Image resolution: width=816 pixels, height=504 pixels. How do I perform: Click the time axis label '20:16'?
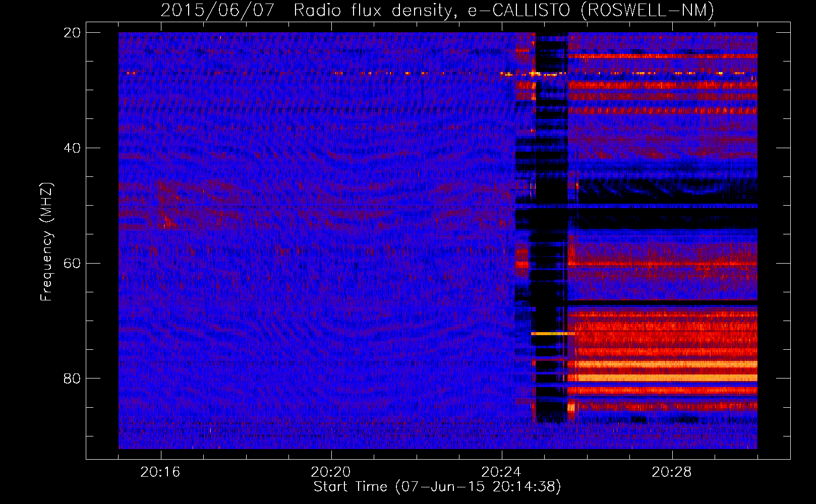(160, 472)
